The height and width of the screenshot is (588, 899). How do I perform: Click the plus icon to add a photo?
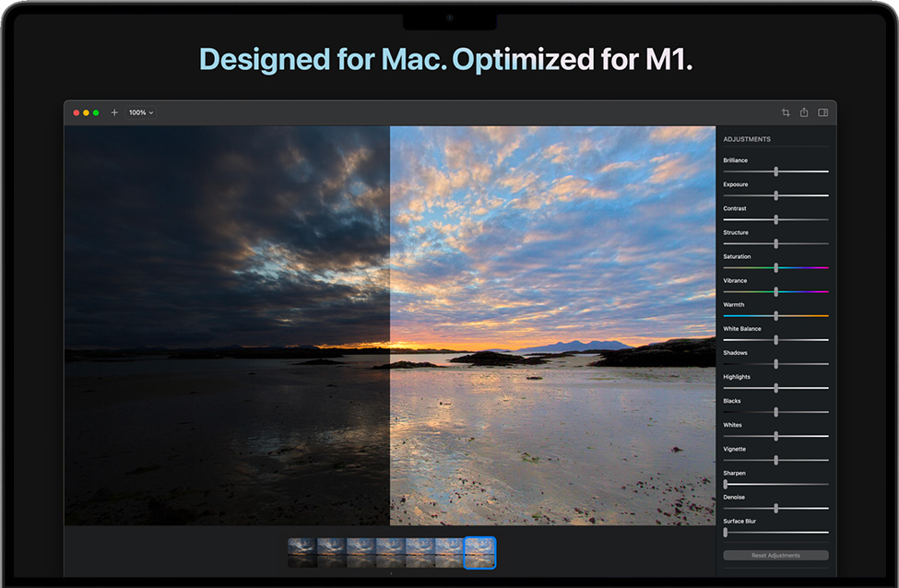pos(114,112)
